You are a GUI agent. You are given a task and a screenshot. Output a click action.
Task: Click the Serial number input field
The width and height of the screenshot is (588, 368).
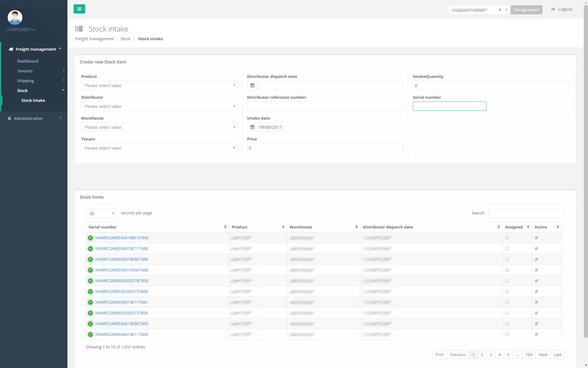[449, 106]
